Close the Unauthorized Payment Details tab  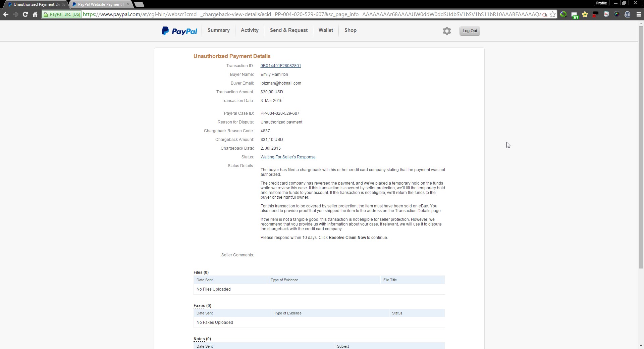(63, 4)
